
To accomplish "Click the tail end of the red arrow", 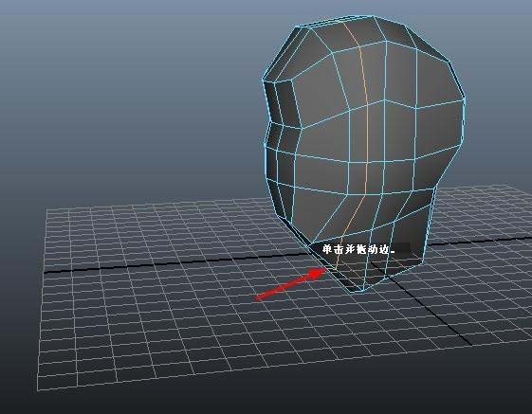I will tap(259, 298).
